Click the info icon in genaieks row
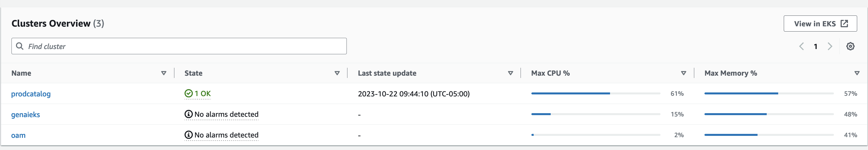This screenshot has width=868, height=150. pyautogui.click(x=188, y=114)
